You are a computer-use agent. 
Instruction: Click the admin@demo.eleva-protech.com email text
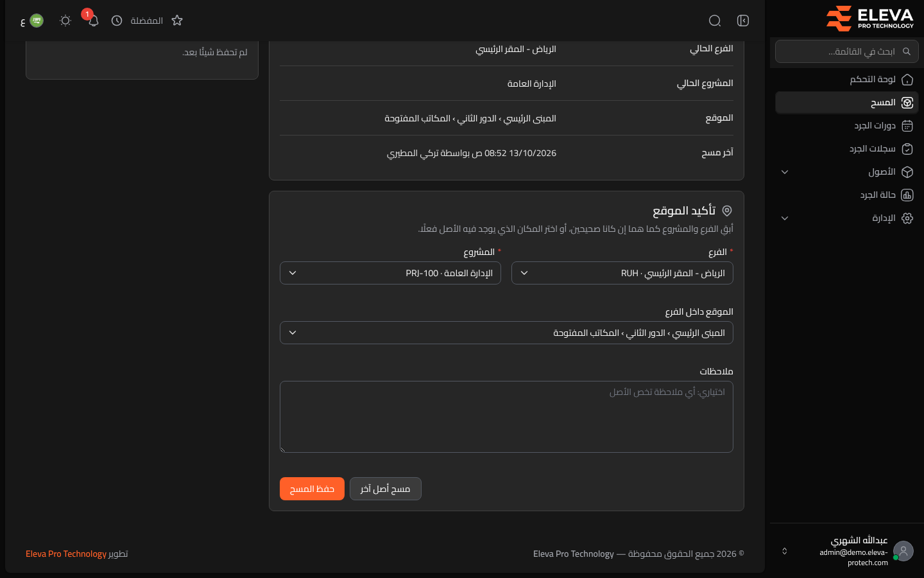(854, 557)
